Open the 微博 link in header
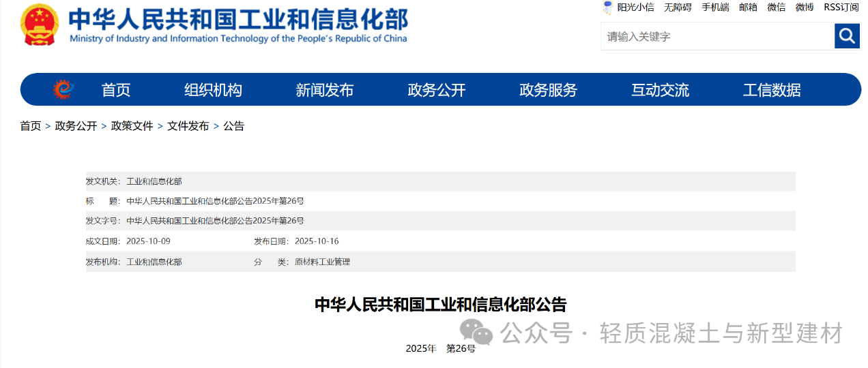Screen dimensions: 868x368 tap(805, 7)
